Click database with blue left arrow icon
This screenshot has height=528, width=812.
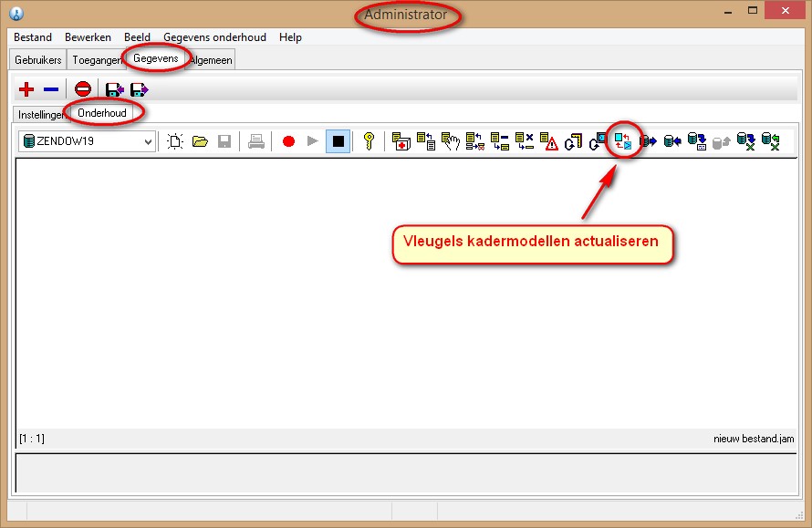click(672, 140)
